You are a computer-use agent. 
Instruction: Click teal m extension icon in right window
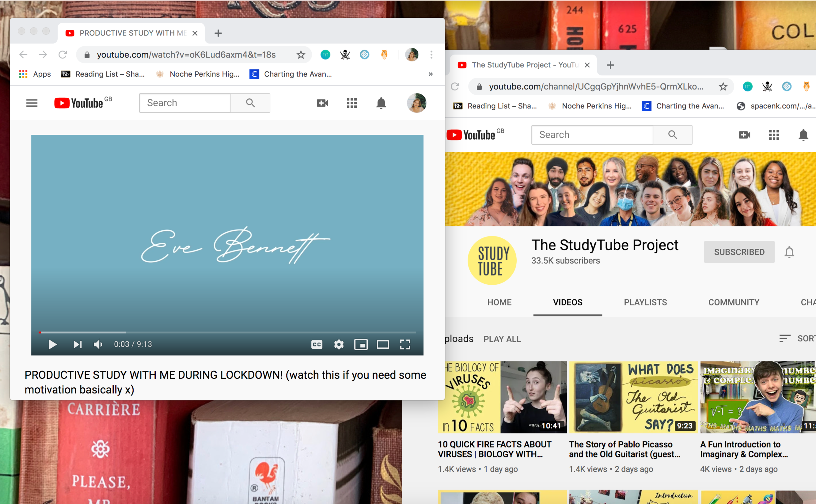(x=748, y=87)
